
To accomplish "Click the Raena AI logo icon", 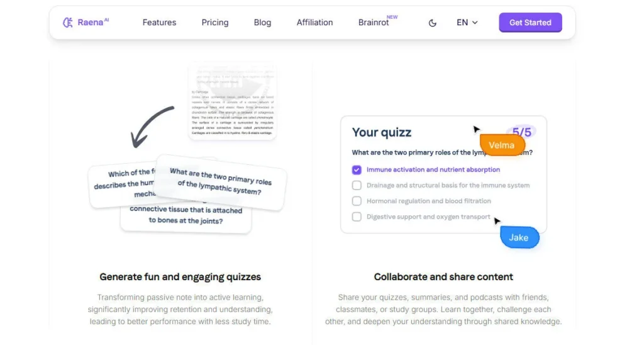I will point(68,23).
